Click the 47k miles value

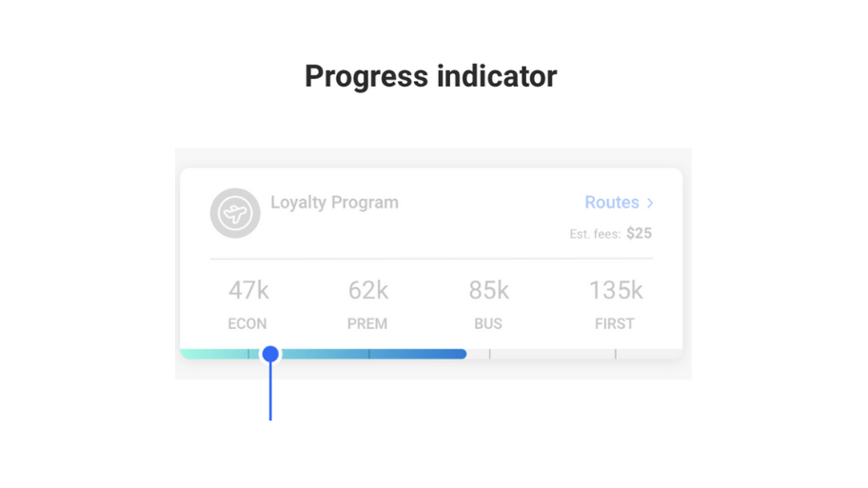click(247, 290)
